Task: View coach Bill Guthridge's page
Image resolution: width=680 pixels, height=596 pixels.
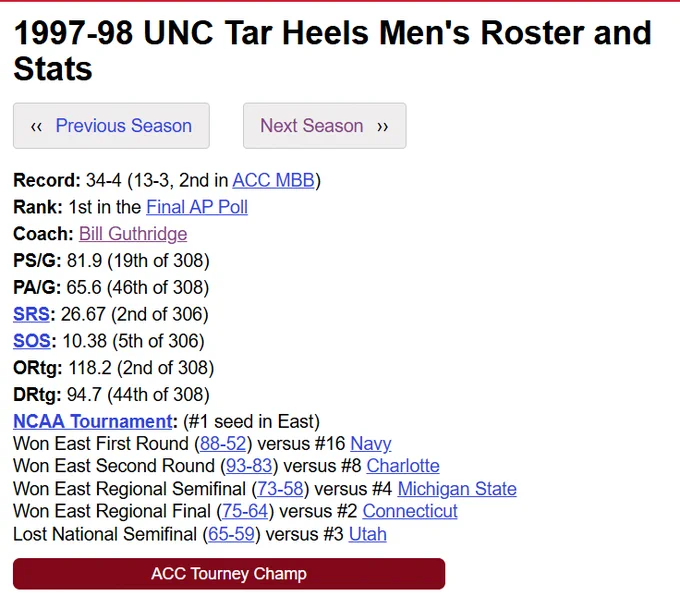Action: 133,234
